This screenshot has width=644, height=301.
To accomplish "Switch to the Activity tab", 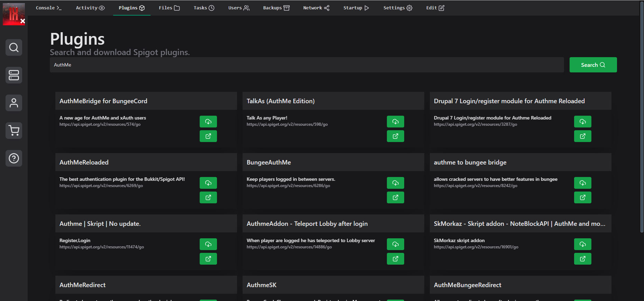I will (90, 8).
